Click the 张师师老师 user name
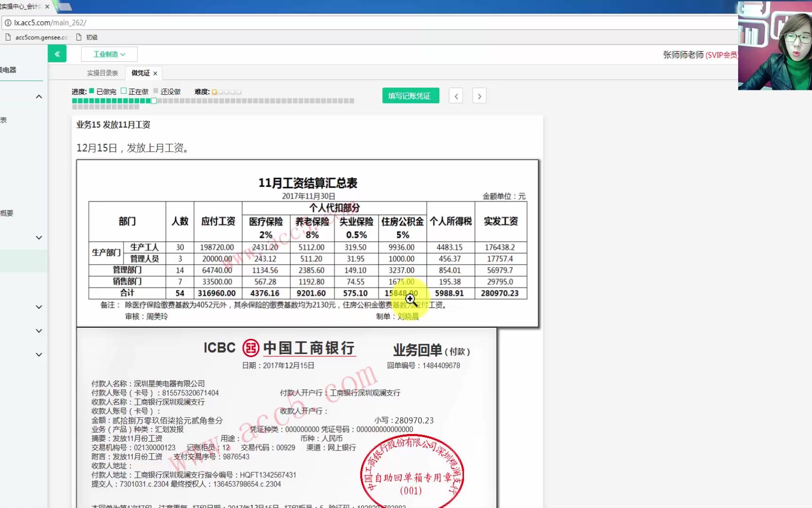The height and width of the screenshot is (508, 812). (683, 55)
